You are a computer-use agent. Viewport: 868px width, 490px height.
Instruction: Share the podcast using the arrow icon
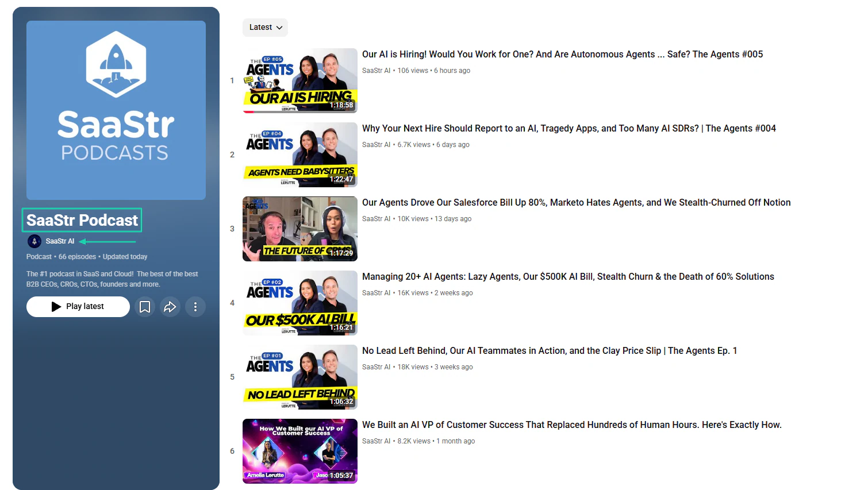coord(170,307)
